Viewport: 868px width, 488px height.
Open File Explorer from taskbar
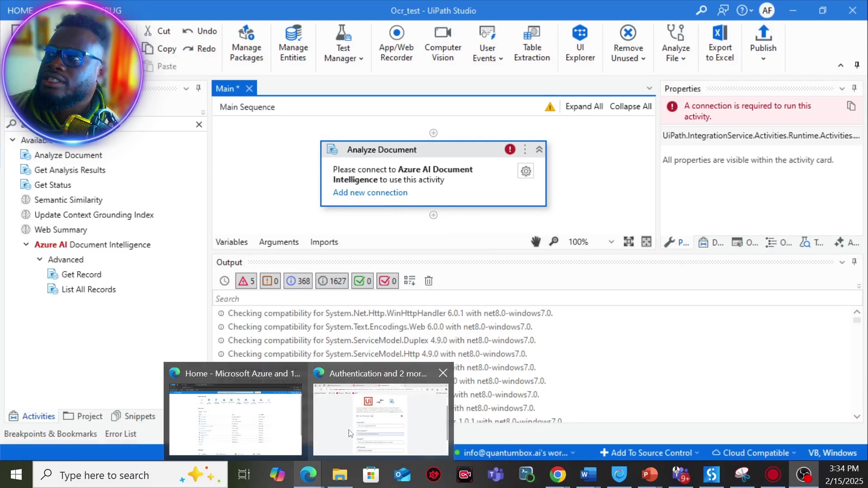[x=340, y=475]
